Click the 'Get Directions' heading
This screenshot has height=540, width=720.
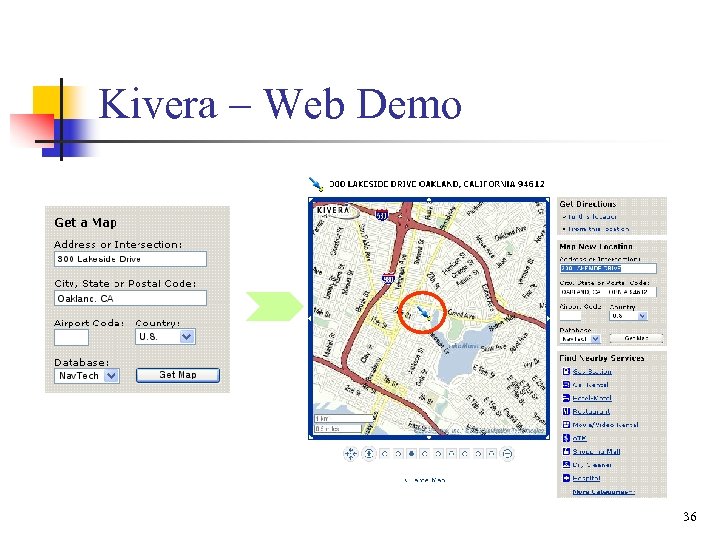click(587, 204)
